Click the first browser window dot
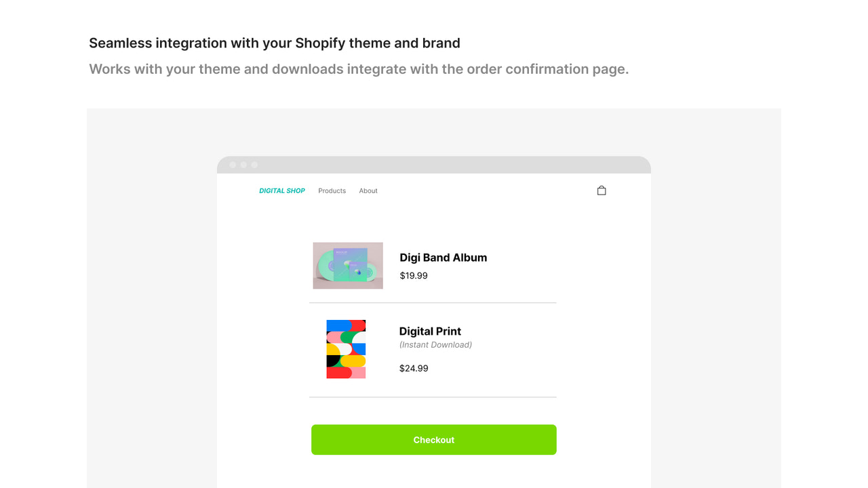The image size is (868, 488). point(233,164)
